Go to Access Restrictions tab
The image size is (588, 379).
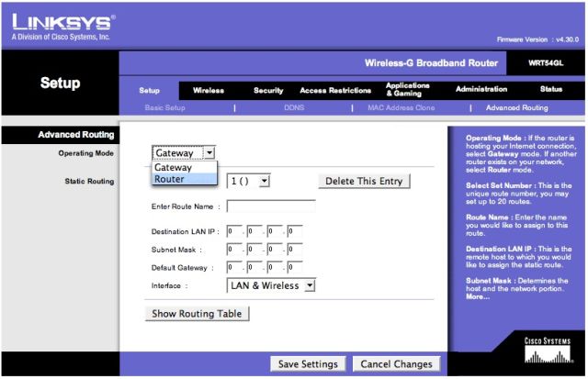(335, 90)
